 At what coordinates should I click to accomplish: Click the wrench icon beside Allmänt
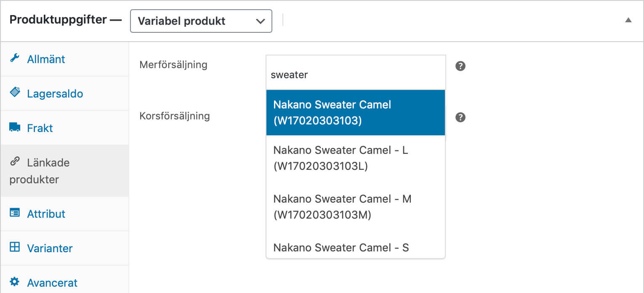point(15,58)
